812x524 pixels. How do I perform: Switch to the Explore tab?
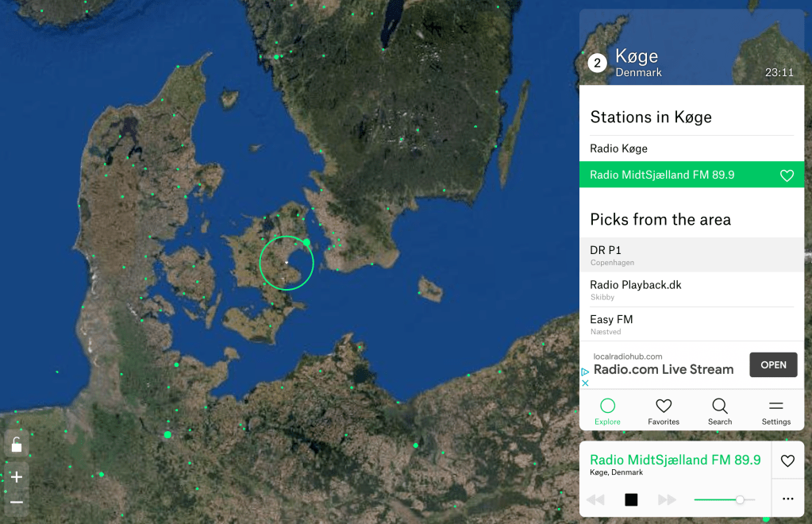(607, 411)
